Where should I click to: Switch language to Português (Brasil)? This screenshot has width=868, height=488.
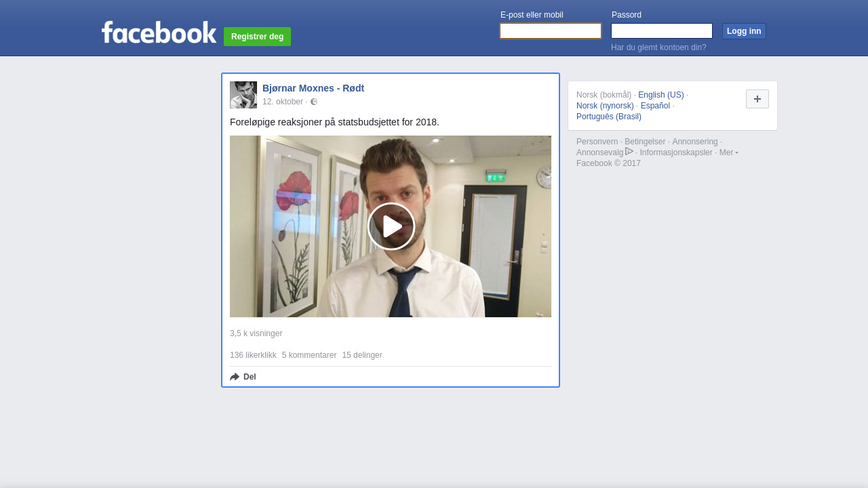click(609, 117)
